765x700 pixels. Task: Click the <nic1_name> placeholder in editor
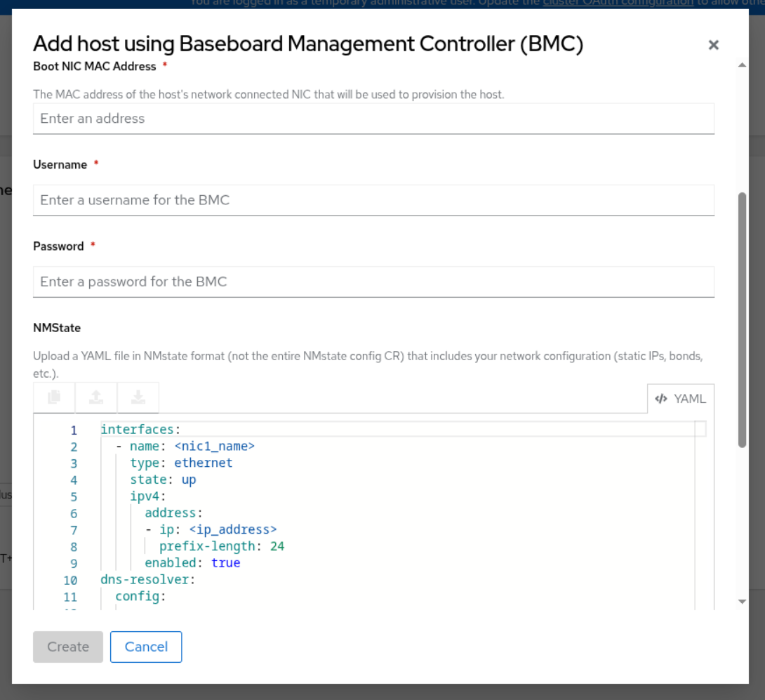(x=214, y=446)
